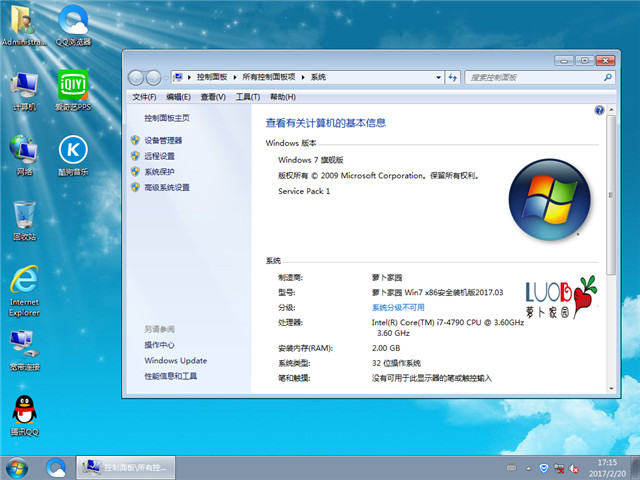This screenshot has height=480, width=640.
Task: Open the 编辑(E) menu
Action: (178, 97)
